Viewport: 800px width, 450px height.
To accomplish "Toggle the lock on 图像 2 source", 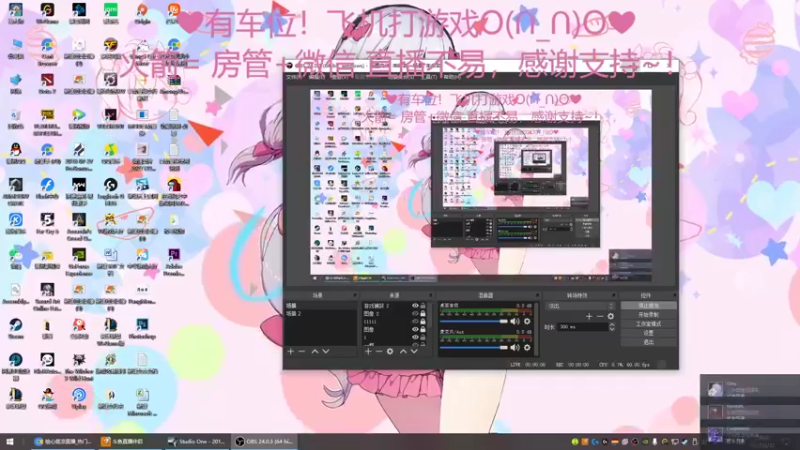I will (423, 314).
